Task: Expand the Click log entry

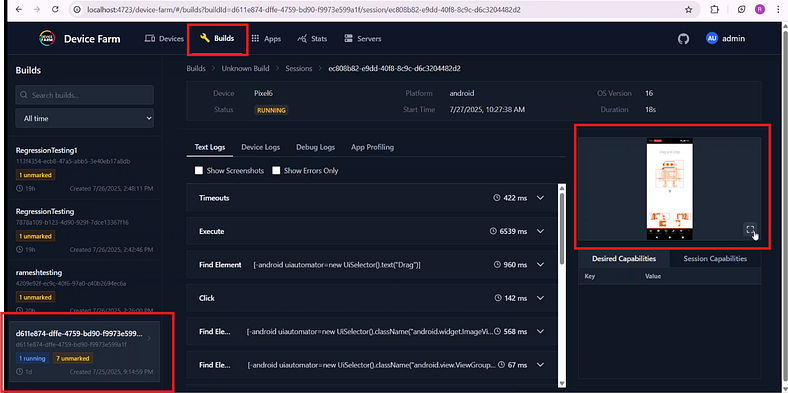Action: coord(541,298)
